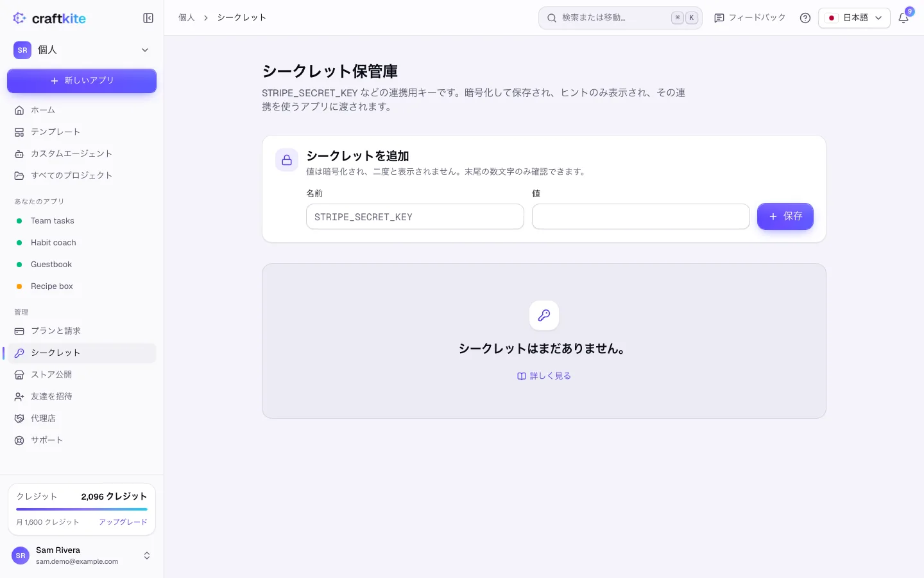Open カスタムエージェント in the sidebar
The width and height of the screenshot is (924, 578).
[x=81, y=153]
